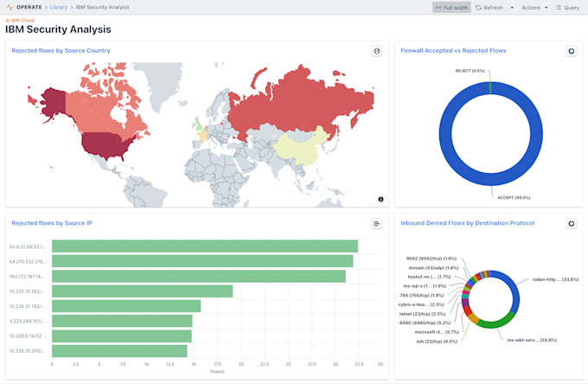Click donut icon on Firewall Accepted panel
Screen dimensions: 588x384
click(571, 51)
